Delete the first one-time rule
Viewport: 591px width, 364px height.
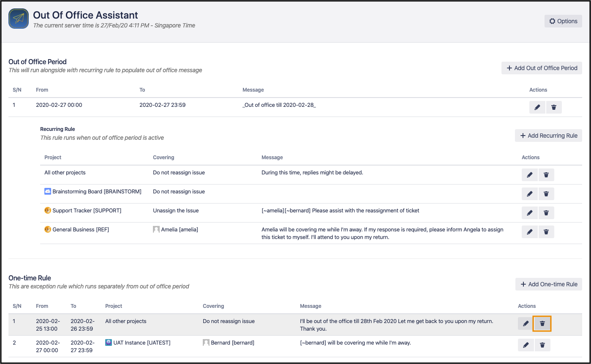(x=542, y=323)
